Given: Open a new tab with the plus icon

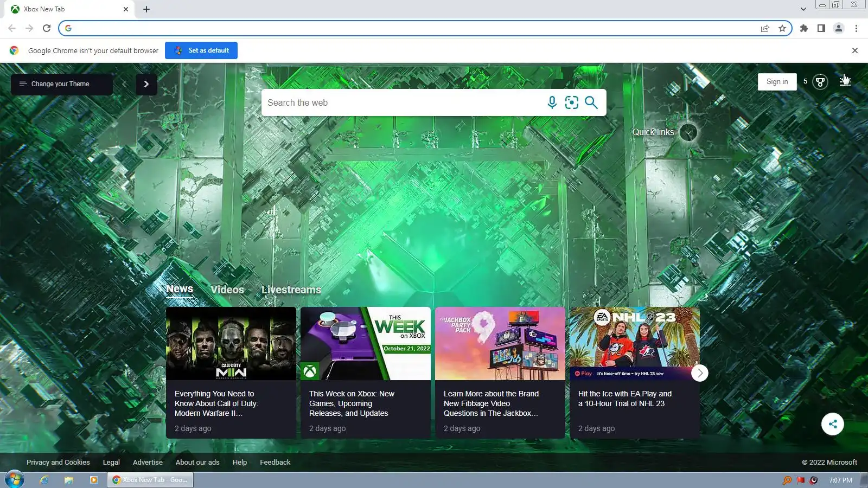Looking at the screenshot, I should pos(146,9).
